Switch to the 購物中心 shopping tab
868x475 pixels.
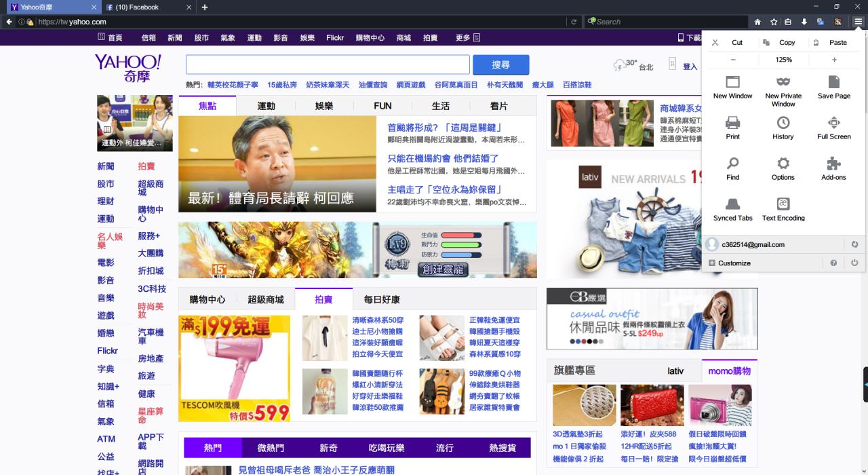pyautogui.click(x=208, y=299)
